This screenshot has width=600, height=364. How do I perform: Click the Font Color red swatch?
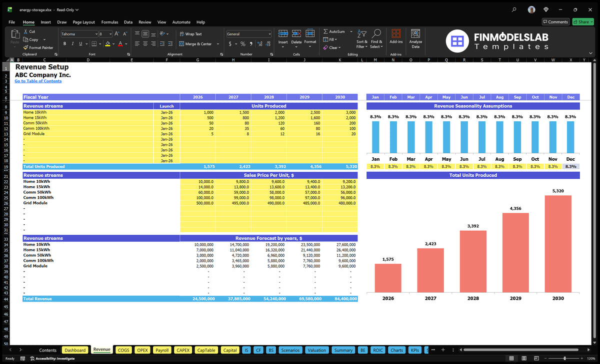(x=120, y=44)
